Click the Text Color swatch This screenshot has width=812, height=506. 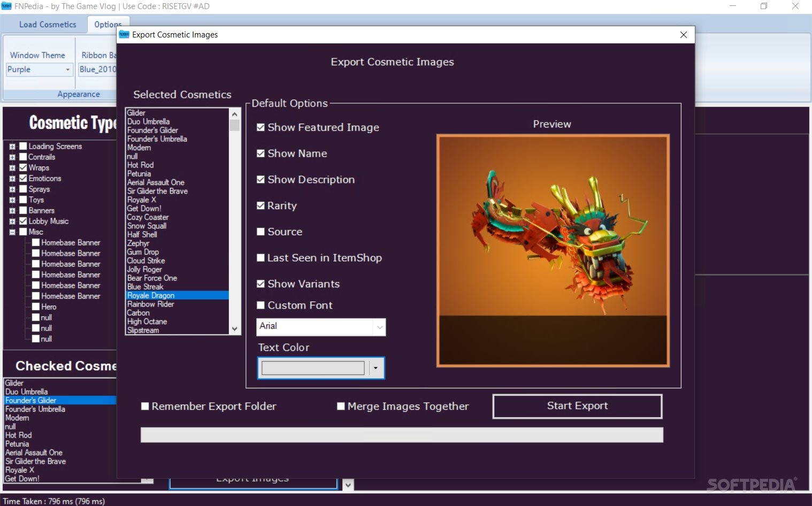click(x=313, y=368)
